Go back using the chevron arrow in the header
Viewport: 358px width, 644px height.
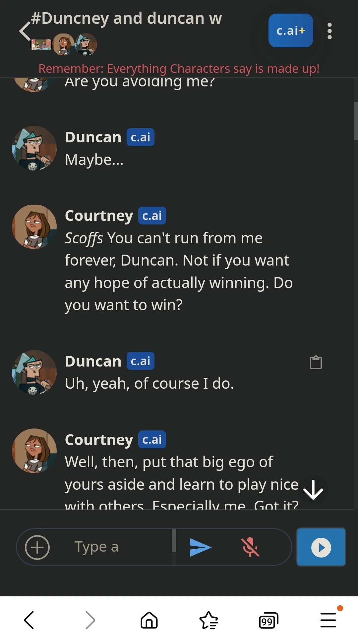click(x=24, y=31)
